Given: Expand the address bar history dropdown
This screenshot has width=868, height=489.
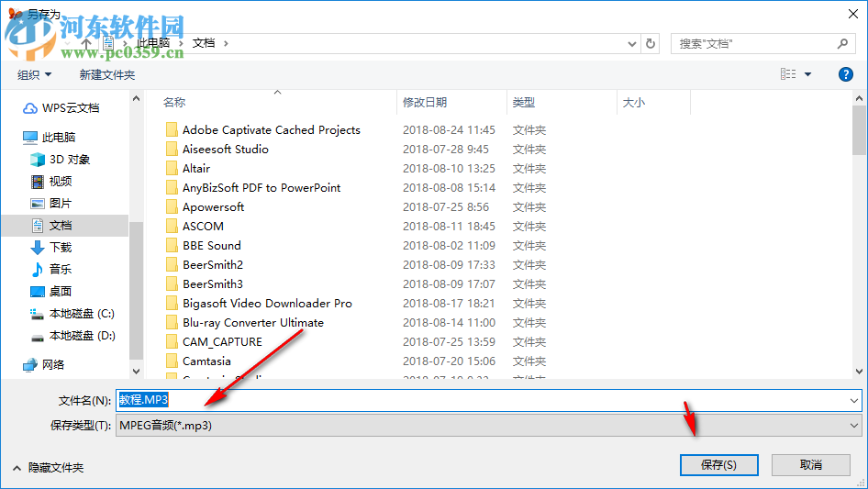Looking at the screenshot, I should pyautogui.click(x=631, y=44).
